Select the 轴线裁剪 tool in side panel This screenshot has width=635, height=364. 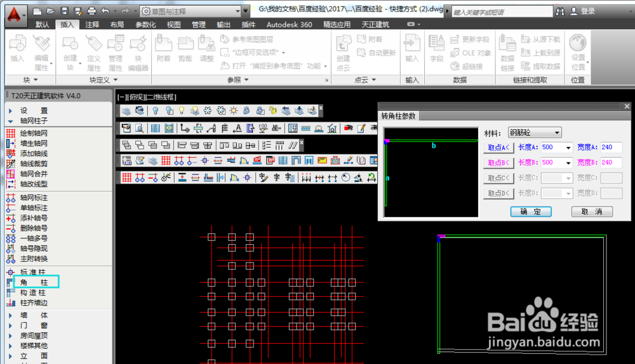pyautogui.click(x=33, y=164)
